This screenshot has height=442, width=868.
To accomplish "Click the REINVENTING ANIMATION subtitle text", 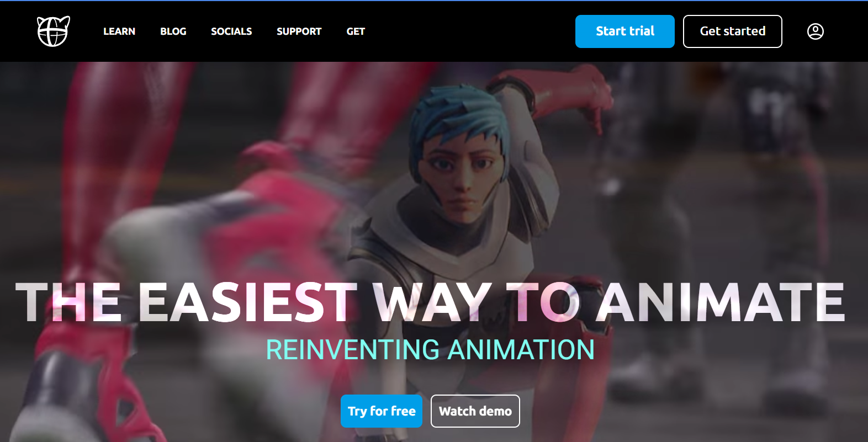I will [x=430, y=350].
